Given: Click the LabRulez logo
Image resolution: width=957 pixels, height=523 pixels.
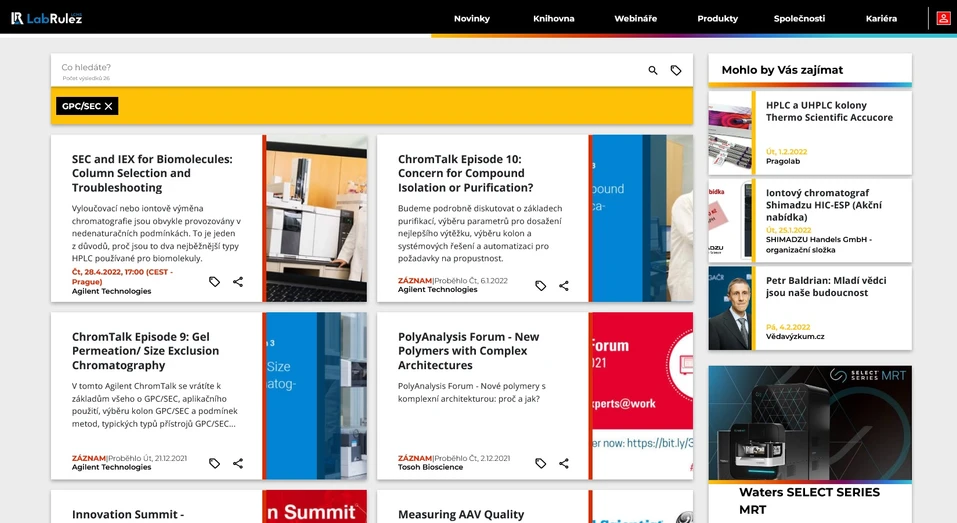Looking at the screenshot, I should tap(46, 18).
